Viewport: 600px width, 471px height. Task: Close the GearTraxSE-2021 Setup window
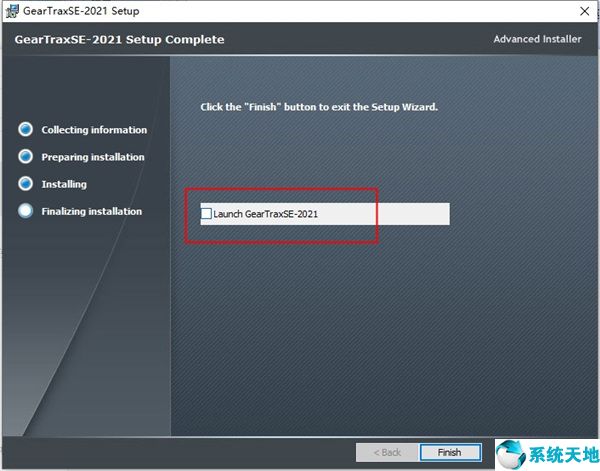click(584, 11)
